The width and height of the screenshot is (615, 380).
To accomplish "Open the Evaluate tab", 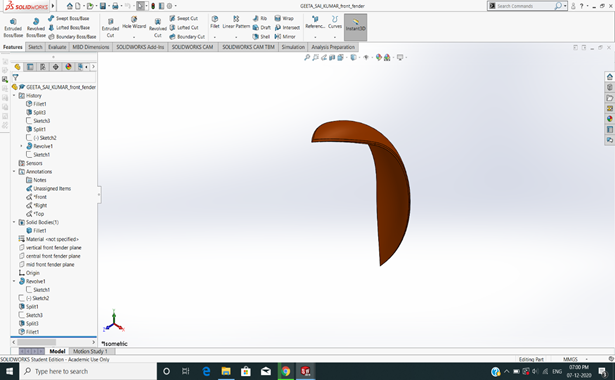I will (x=57, y=47).
